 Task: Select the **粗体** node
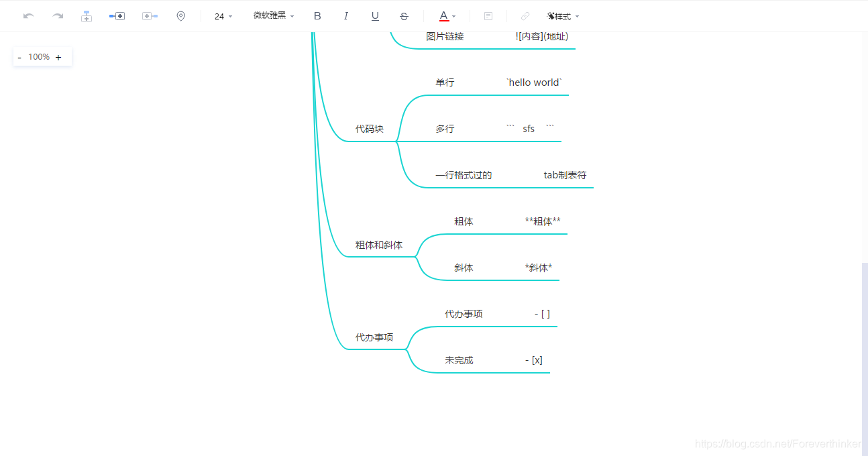[543, 221]
